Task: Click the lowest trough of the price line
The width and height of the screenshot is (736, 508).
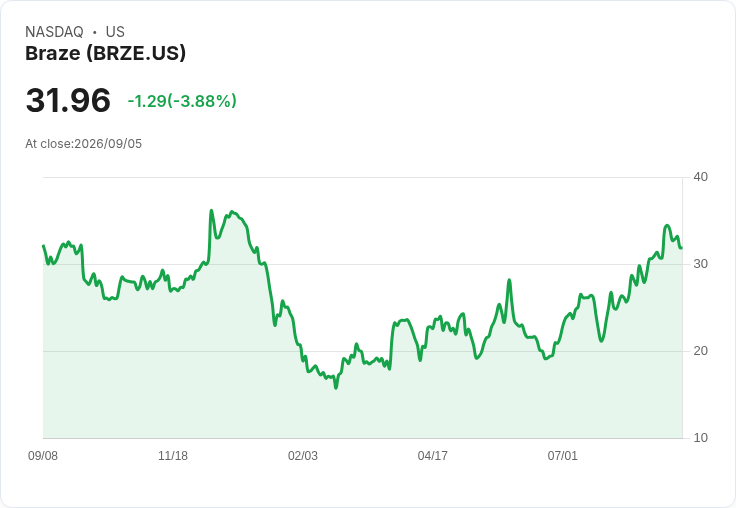Action: click(x=336, y=388)
